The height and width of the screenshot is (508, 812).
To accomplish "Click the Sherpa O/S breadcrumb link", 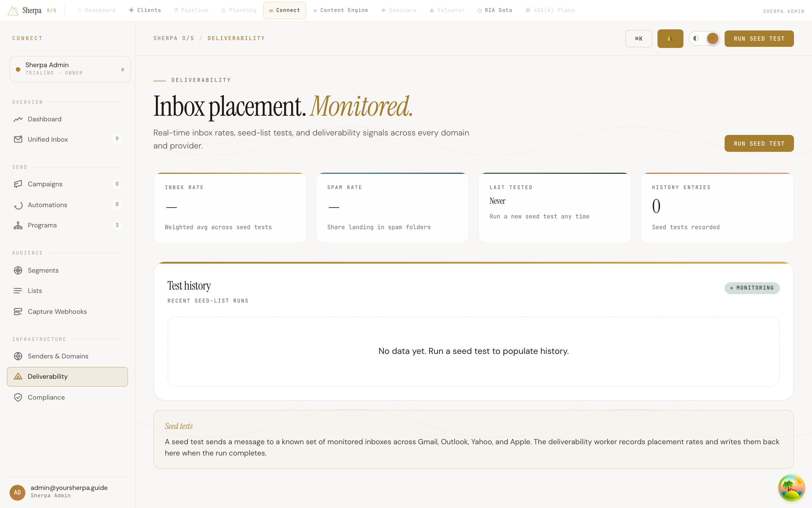I will point(174,38).
